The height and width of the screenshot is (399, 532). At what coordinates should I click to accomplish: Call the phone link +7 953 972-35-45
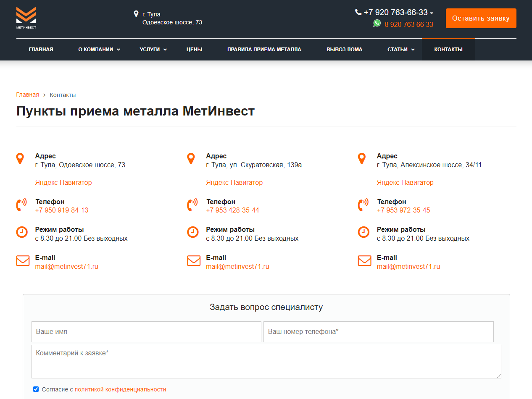click(403, 210)
